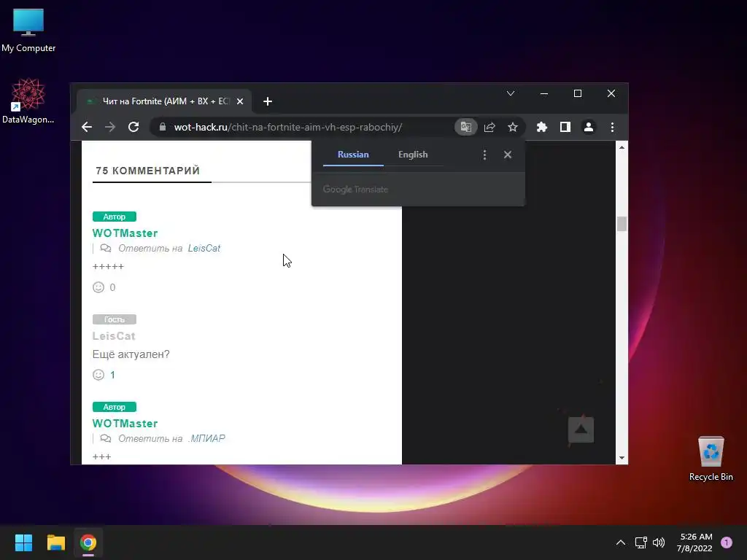Click the reply bubble icon by LeisCat
This screenshot has width=747, height=560.
[x=106, y=248]
